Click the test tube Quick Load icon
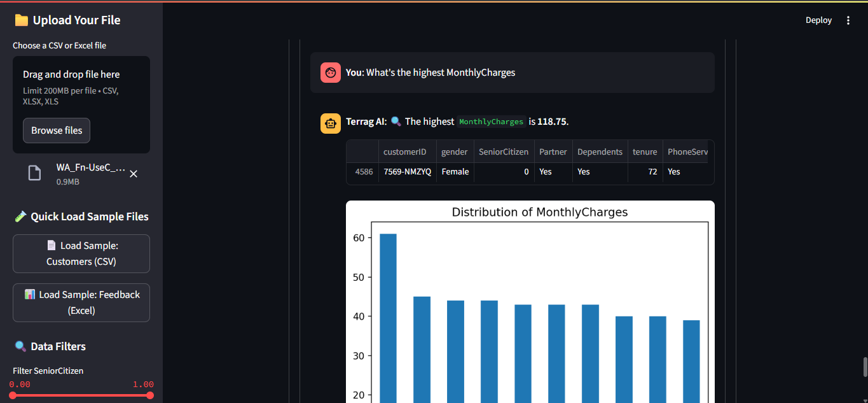This screenshot has height=403, width=868. (21, 217)
